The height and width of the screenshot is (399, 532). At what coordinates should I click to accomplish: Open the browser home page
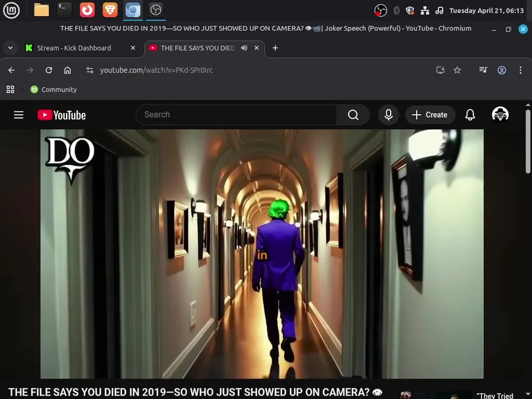point(68,70)
